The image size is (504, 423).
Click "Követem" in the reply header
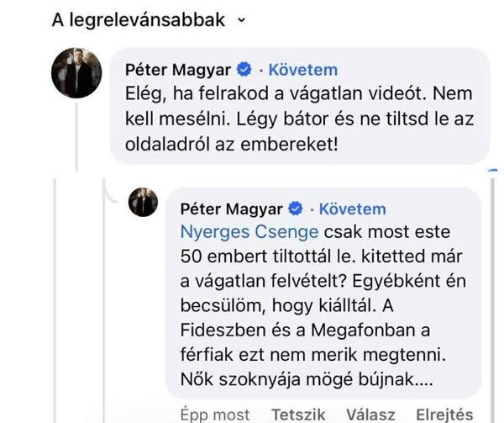coord(351,209)
